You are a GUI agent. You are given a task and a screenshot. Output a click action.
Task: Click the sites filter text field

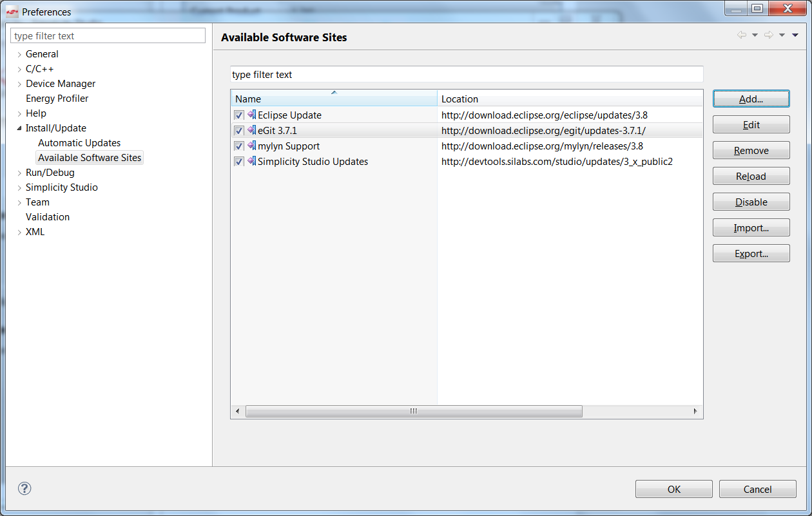pyautogui.click(x=467, y=75)
